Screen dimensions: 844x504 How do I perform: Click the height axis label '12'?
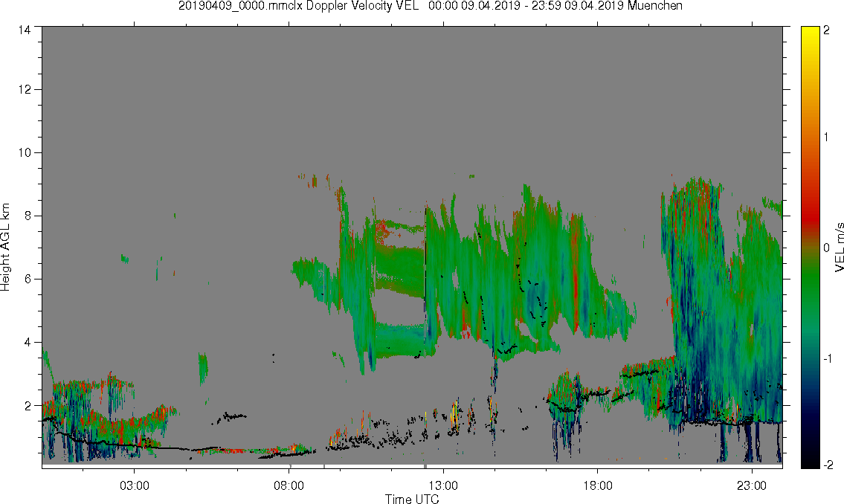[25, 89]
